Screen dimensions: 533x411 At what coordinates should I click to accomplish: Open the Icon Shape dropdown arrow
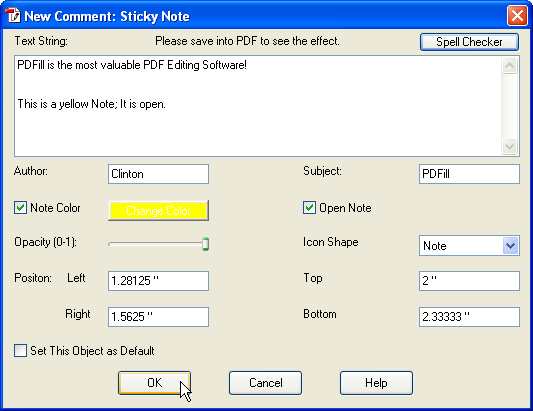point(510,246)
